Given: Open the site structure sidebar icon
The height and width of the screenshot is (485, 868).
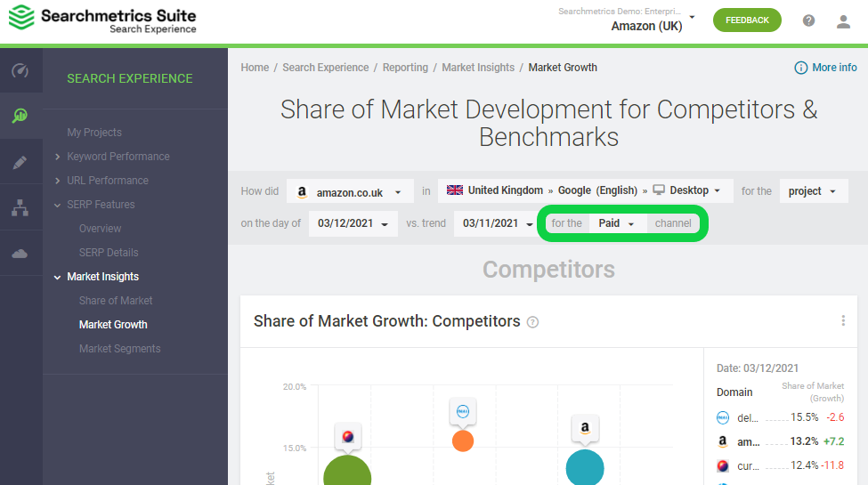Looking at the screenshot, I should tap(20, 207).
